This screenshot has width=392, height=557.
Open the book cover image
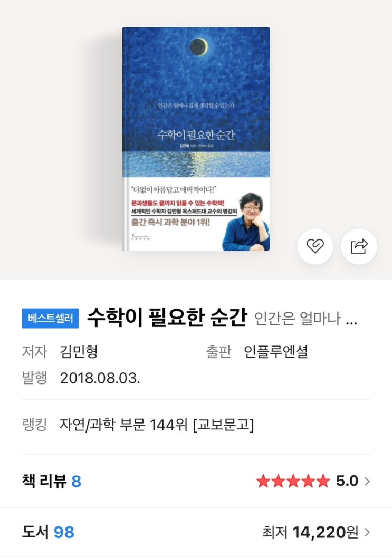[196, 139]
